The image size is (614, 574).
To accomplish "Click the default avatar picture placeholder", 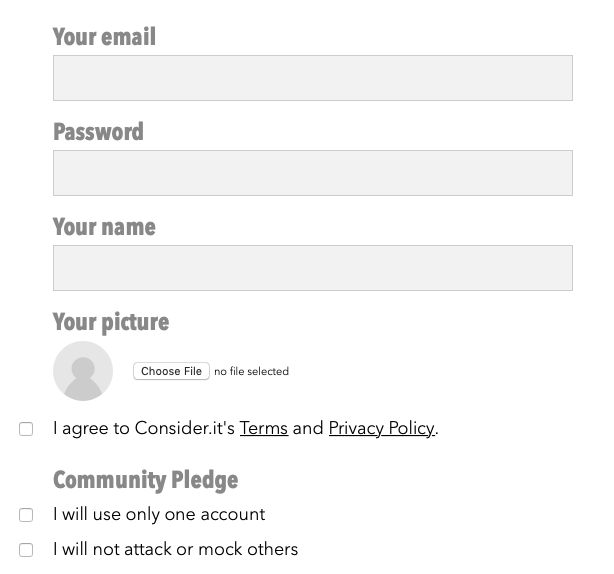I will point(83,371).
